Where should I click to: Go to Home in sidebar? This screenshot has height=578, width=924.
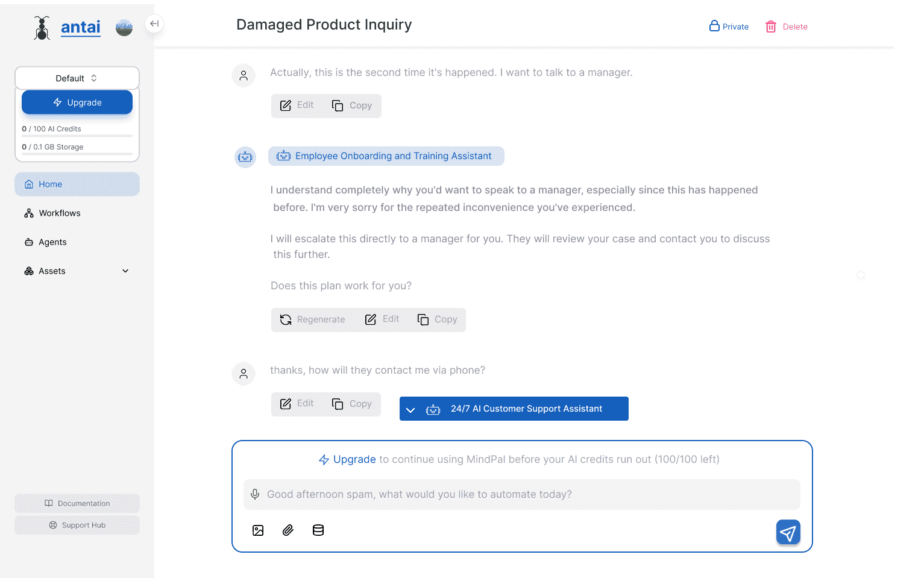point(77,184)
